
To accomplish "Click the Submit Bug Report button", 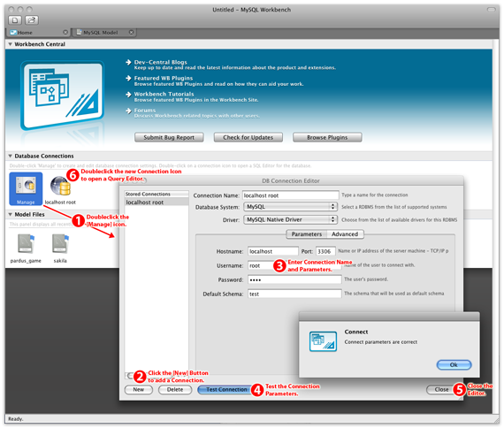I will click(x=169, y=137).
